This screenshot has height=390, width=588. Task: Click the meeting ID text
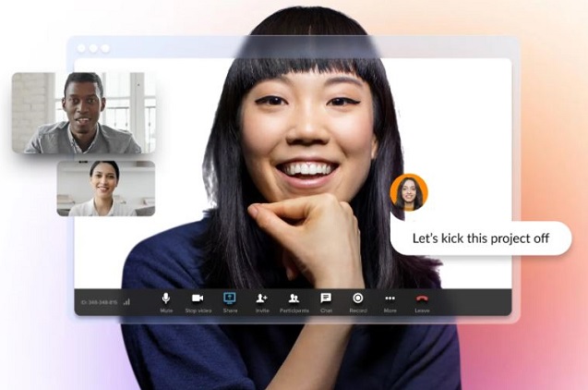click(100, 301)
